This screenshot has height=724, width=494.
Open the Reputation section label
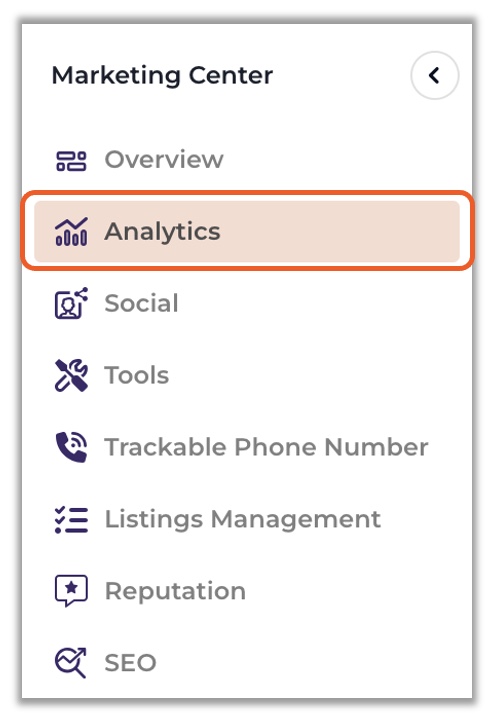tap(175, 591)
